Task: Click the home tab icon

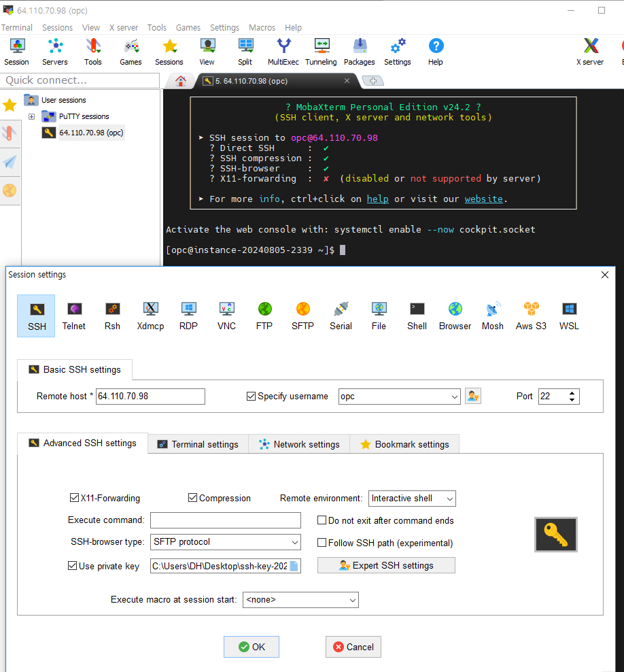Action: pyautogui.click(x=181, y=80)
